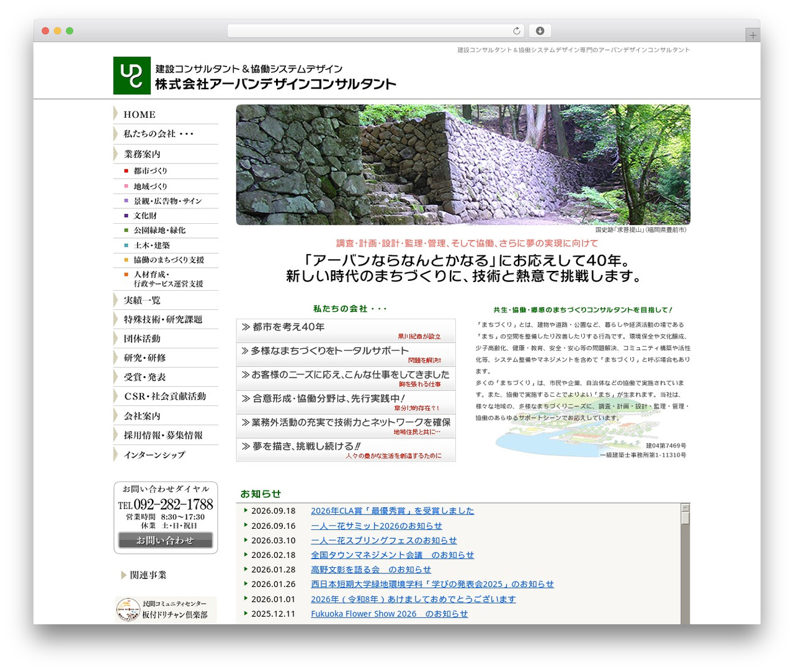Screen dimensions: 794x672
Task: Open 研究・研修 in the sidebar
Action: coord(166,358)
